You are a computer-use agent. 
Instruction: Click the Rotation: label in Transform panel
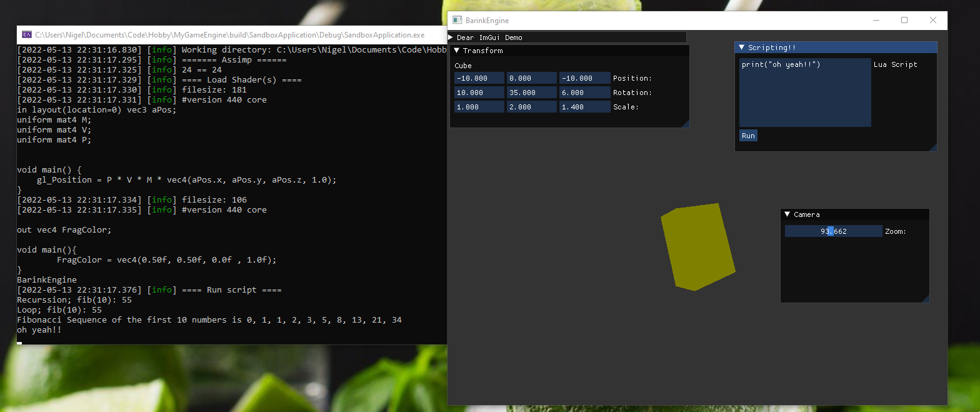(632, 93)
